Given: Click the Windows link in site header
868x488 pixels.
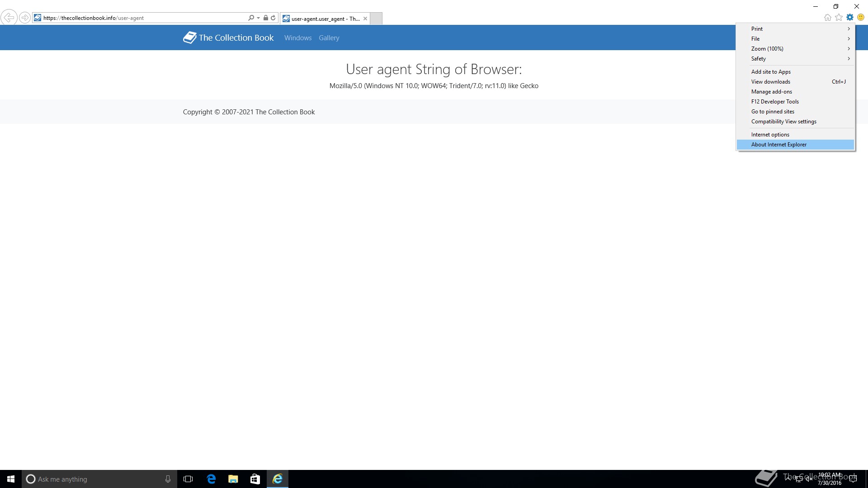Looking at the screenshot, I should (x=298, y=38).
